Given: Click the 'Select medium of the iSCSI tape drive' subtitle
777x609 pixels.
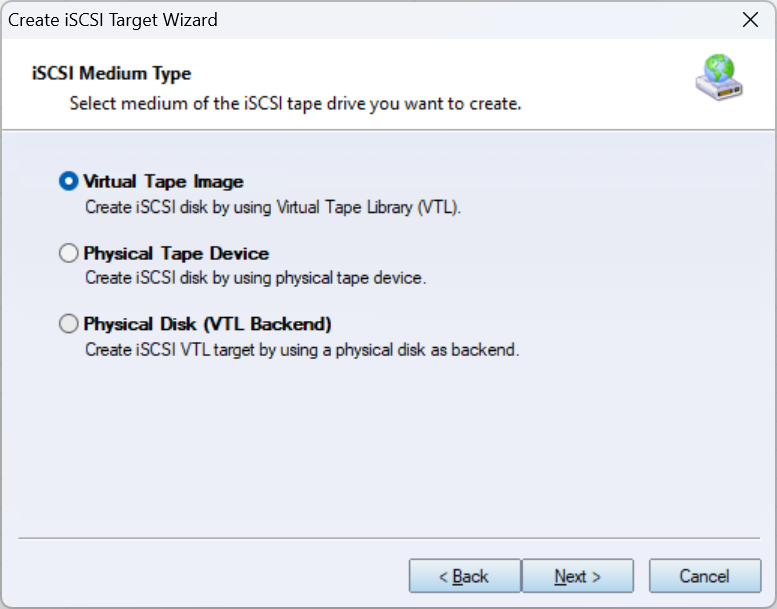Looking at the screenshot, I should [x=295, y=103].
